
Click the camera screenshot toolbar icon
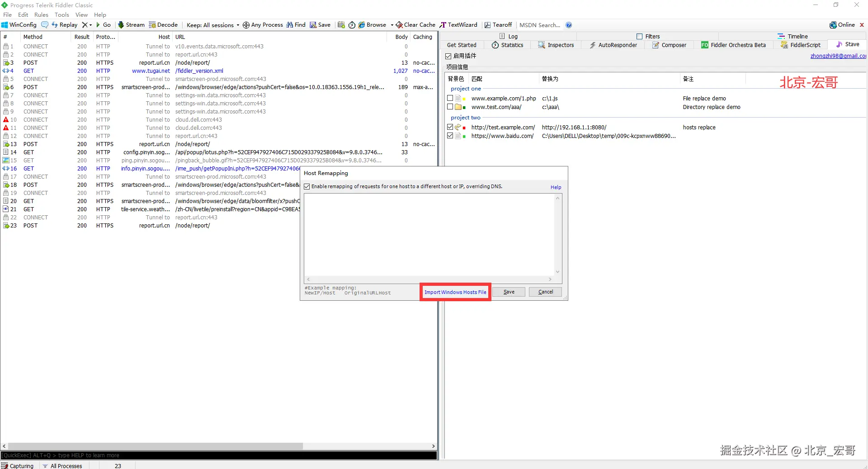click(x=341, y=25)
